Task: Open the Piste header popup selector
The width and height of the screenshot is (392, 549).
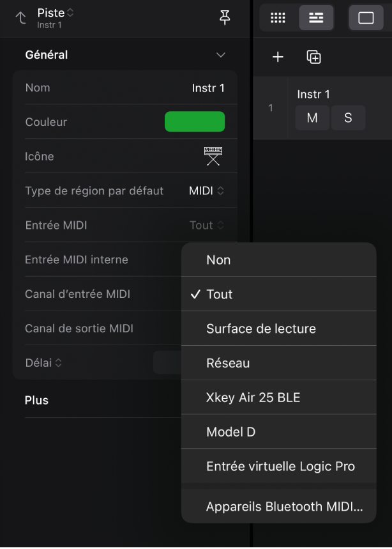Action: 56,13
